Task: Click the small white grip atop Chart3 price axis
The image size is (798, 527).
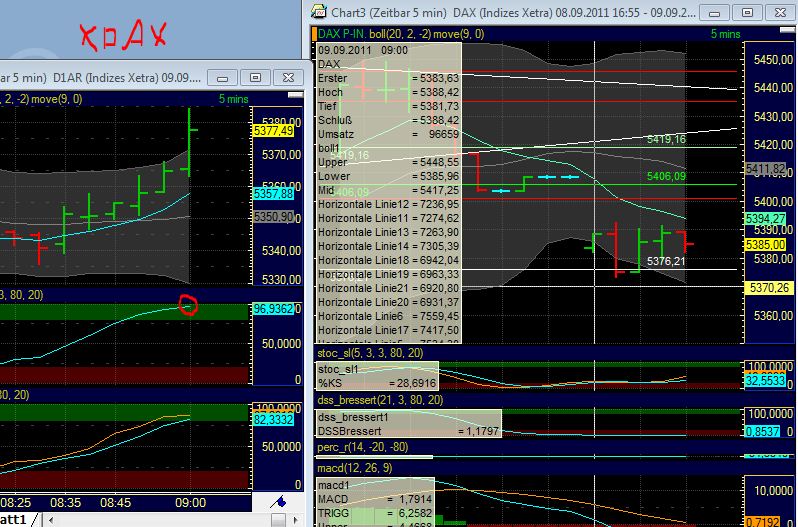Action: (x=787, y=31)
